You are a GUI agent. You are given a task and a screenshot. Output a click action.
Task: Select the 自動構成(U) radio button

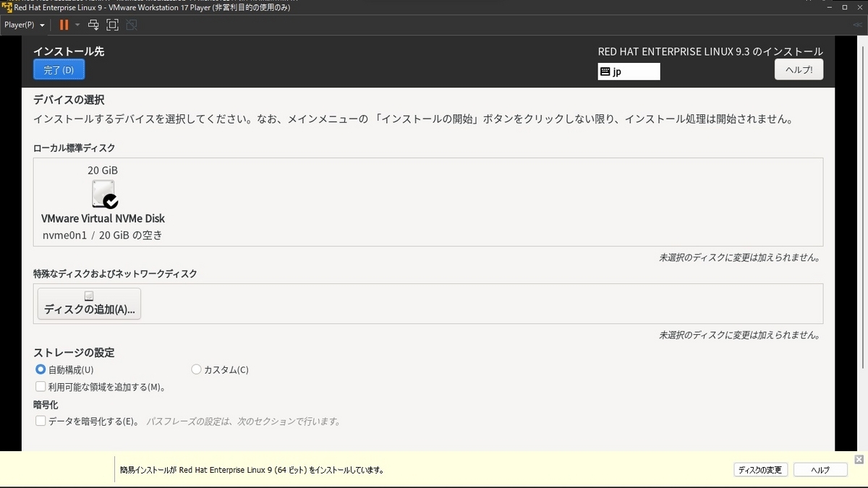click(41, 369)
